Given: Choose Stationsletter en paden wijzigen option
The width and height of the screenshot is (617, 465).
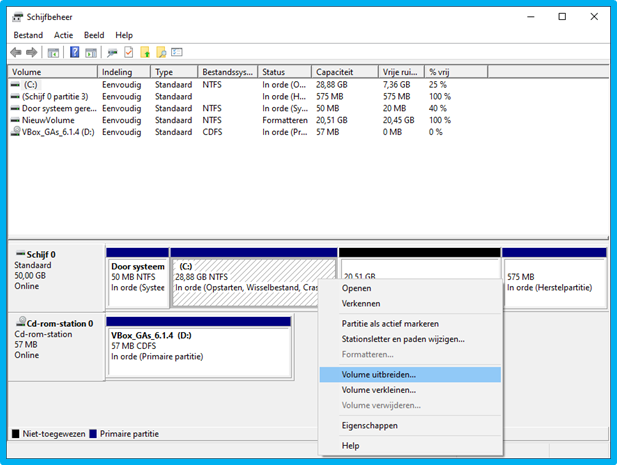Looking at the screenshot, I should (x=403, y=339).
